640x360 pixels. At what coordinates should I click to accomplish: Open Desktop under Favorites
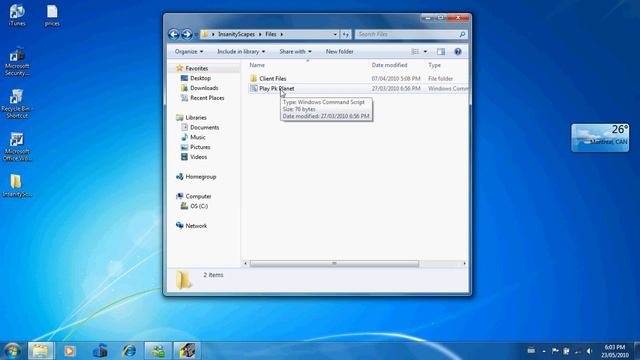pos(200,78)
